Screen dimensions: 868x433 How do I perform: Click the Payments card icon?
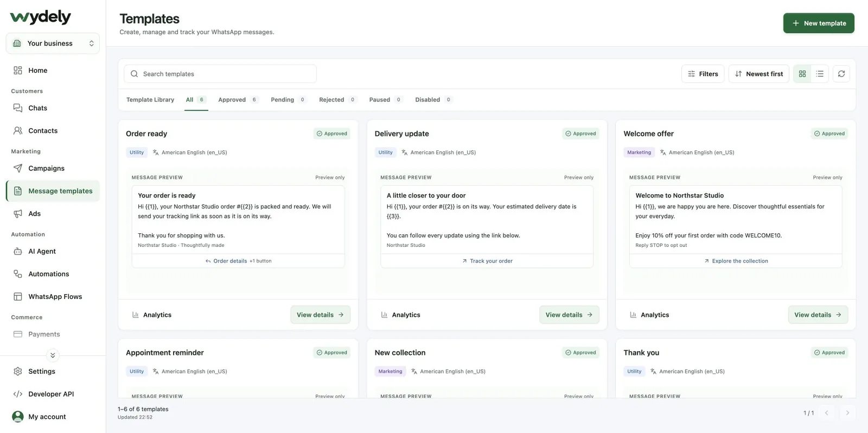(x=18, y=334)
